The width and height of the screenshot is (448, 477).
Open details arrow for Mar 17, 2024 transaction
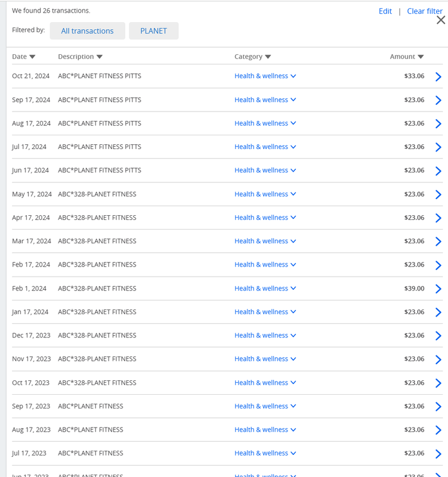[438, 241]
